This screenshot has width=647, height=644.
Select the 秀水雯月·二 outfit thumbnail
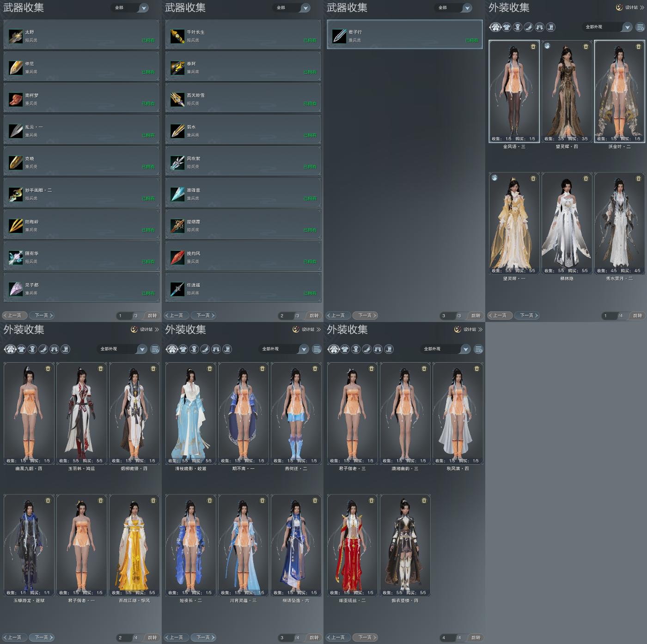click(x=619, y=223)
